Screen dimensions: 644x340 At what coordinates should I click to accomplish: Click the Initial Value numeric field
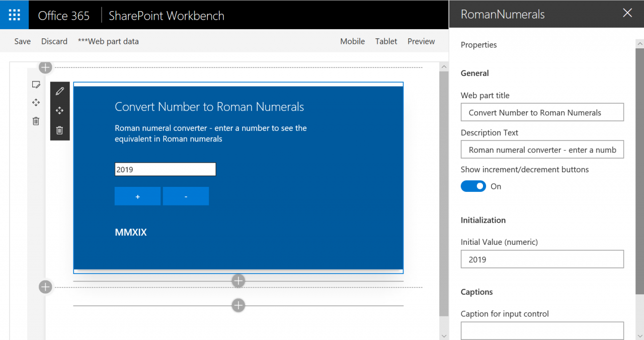point(542,259)
